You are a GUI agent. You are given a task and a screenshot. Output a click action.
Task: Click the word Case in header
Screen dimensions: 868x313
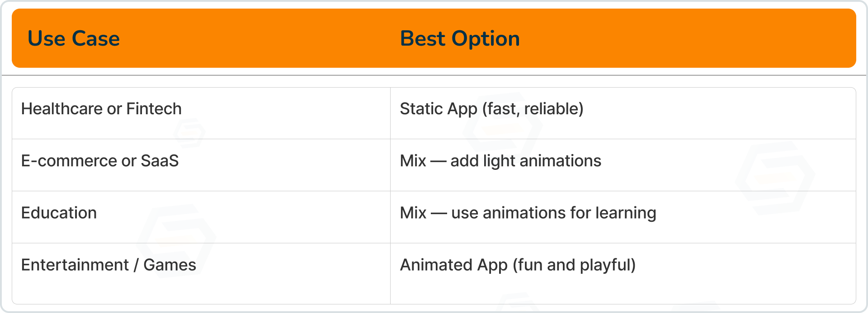[x=96, y=39]
